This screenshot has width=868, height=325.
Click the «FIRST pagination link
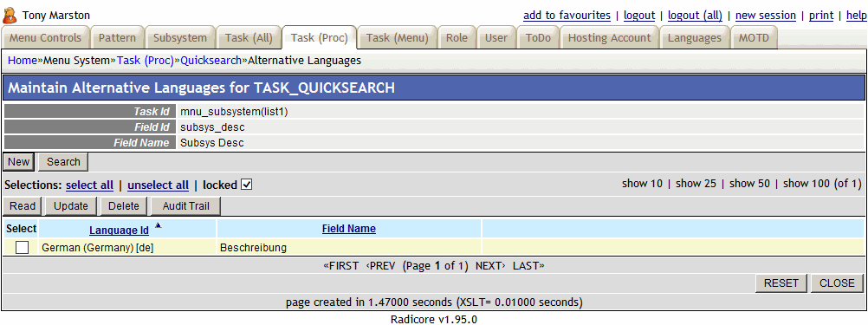pos(341,266)
